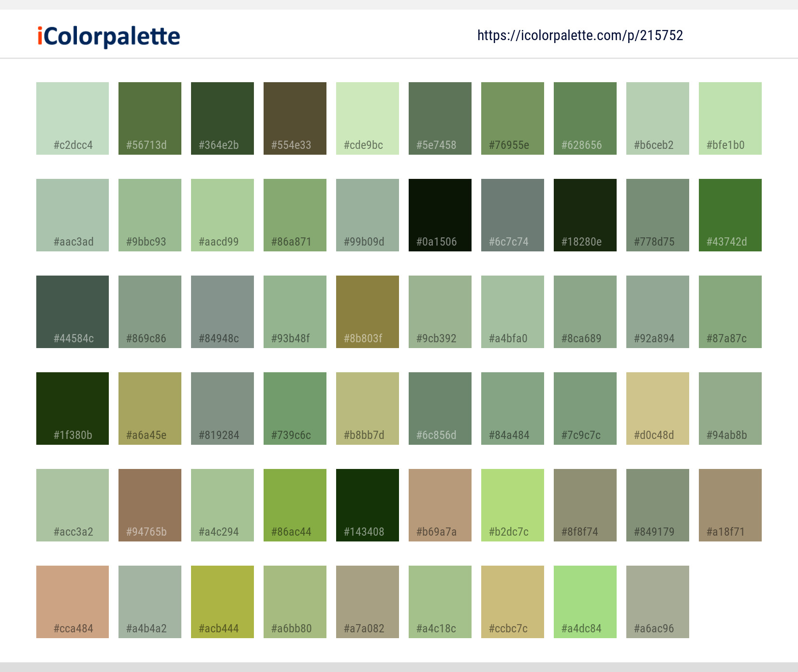Select the #93b48f swatch

[x=295, y=312]
